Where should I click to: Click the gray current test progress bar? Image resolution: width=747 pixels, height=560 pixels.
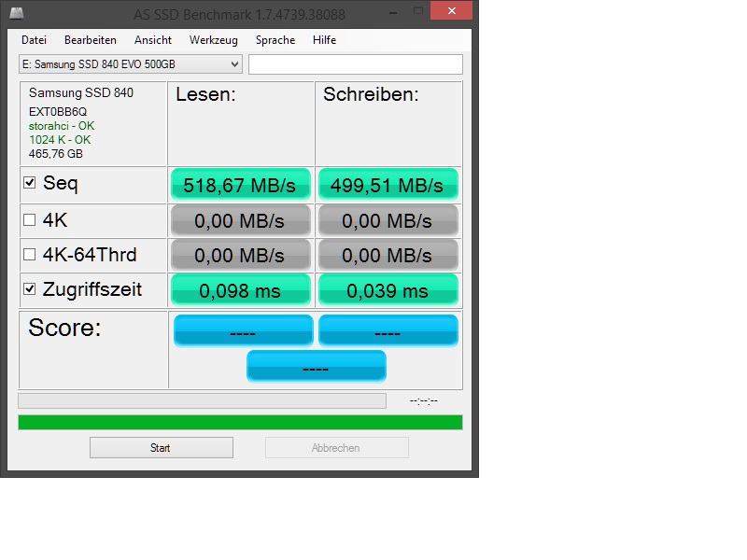pyautogui.click(x=202, y=401)
